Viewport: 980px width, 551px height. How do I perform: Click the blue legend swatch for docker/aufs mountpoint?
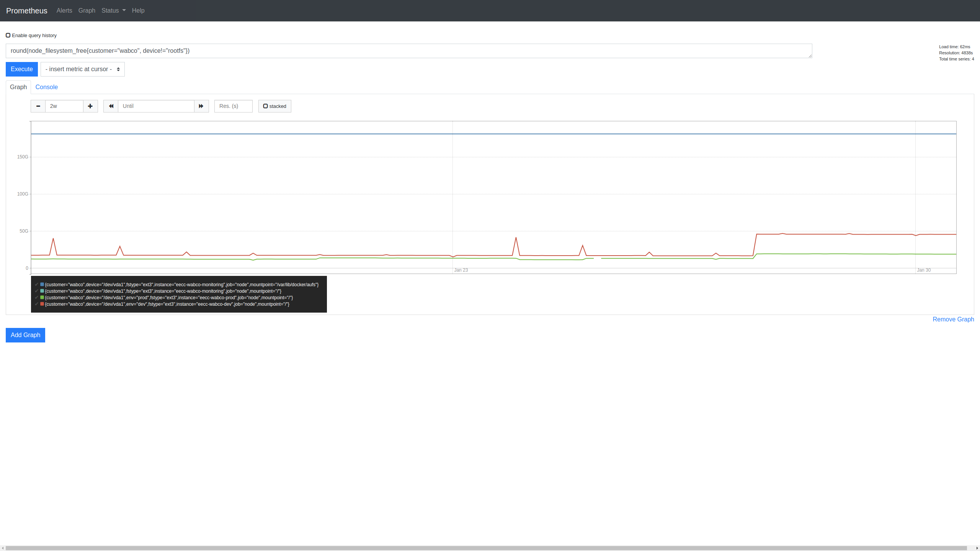(42, 284)
